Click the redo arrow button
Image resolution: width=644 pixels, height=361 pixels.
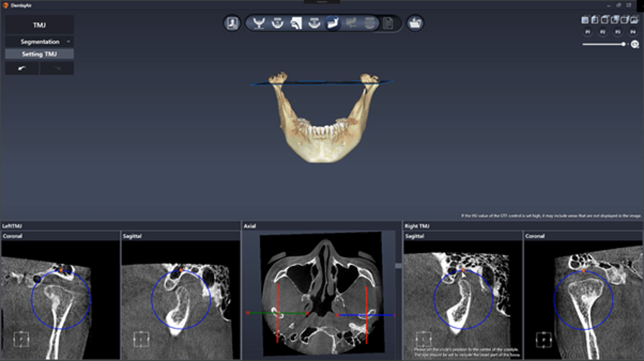point(56,68)
